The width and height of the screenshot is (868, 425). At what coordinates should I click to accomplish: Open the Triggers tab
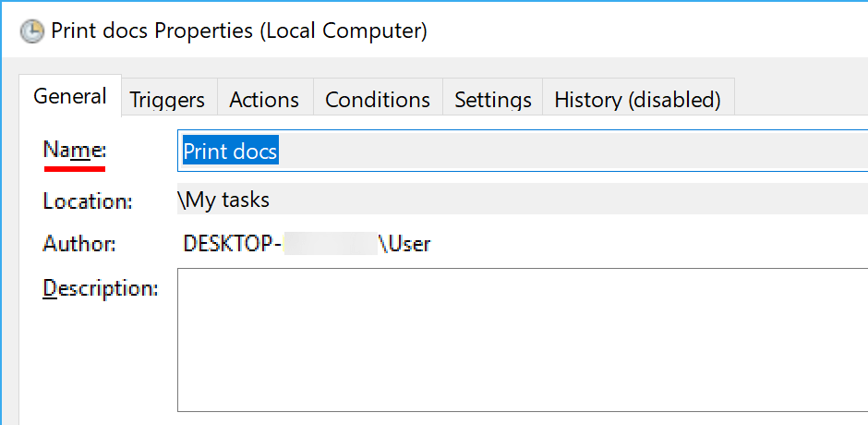pyautogui.click(x=167, y=100)
